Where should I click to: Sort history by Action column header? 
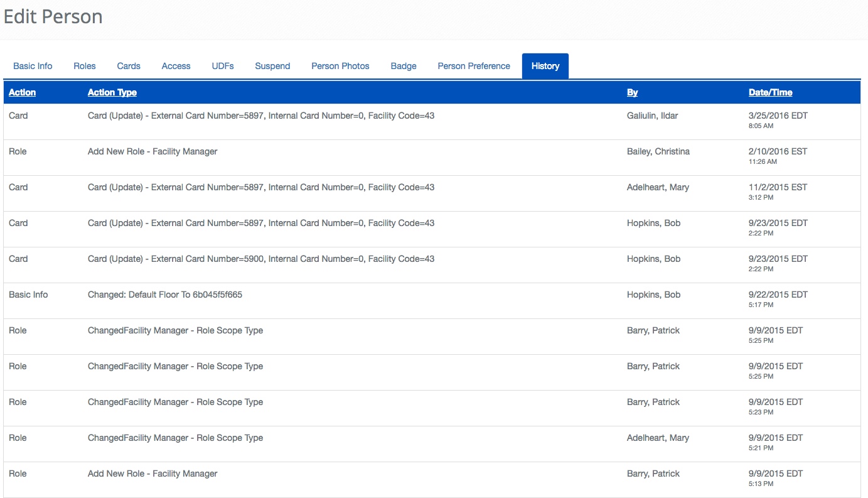coord(23,92)
